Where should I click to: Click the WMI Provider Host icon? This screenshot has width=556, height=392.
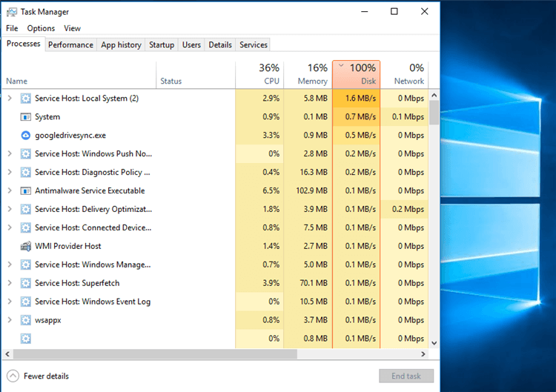25,246
